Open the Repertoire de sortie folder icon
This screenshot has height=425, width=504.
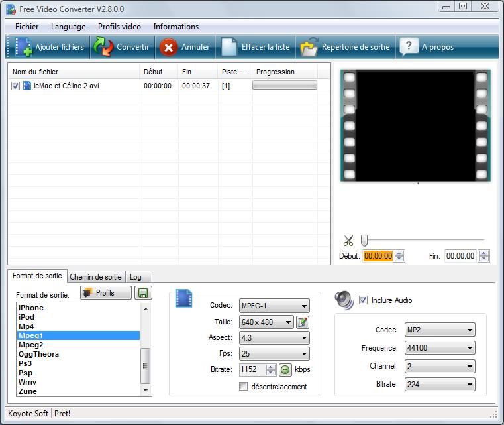pyautogui.click(x=309, y=47)
